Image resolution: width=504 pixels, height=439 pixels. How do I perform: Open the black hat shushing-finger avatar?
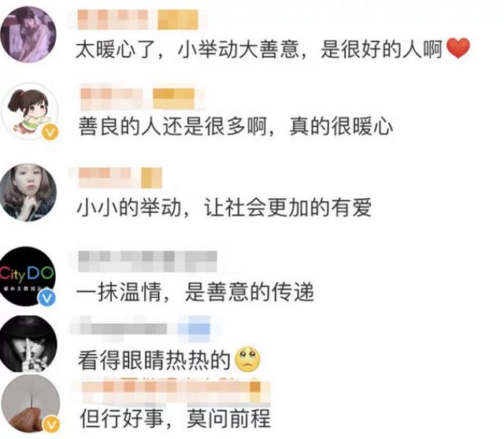point(28,344)
